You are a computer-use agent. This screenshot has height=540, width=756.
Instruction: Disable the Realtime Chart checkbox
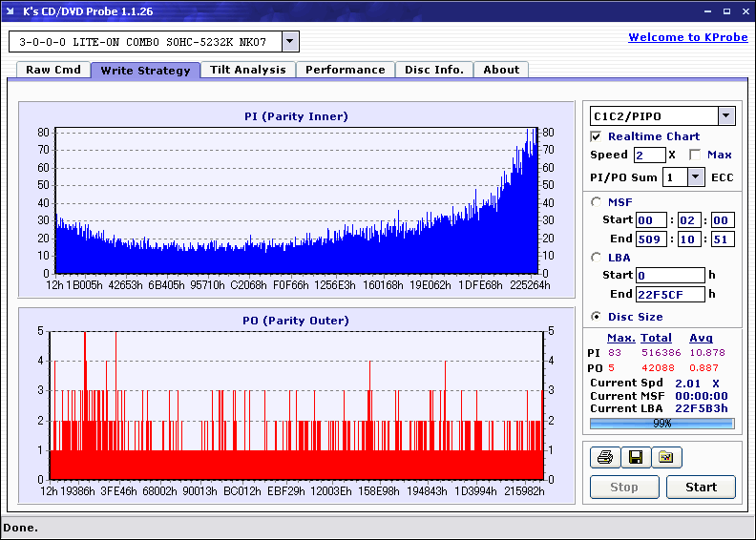tap(597, 136)
